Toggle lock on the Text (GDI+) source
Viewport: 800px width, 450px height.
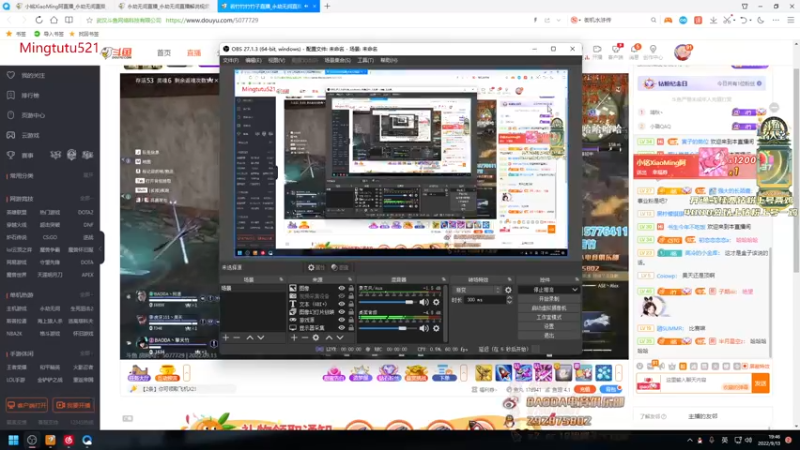click(351, 304)
